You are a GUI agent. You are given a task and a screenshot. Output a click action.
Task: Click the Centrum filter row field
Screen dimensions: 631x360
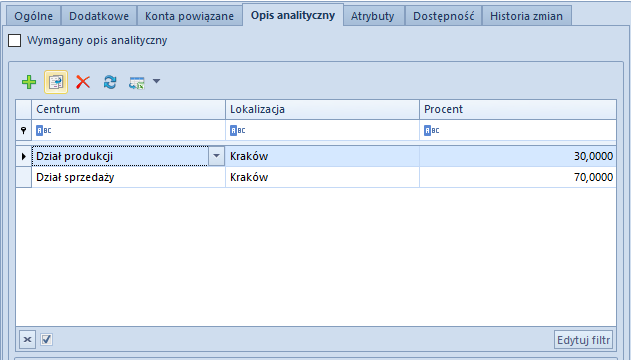[128, 130]
